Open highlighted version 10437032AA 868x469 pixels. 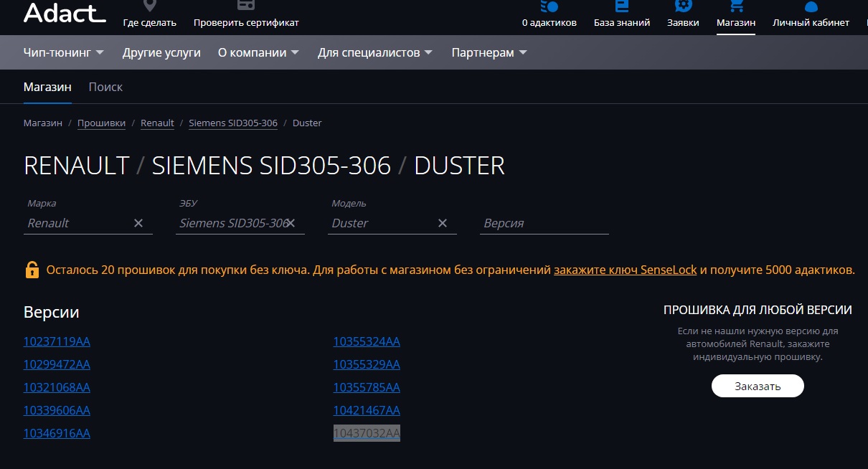(x=367, y=433)
